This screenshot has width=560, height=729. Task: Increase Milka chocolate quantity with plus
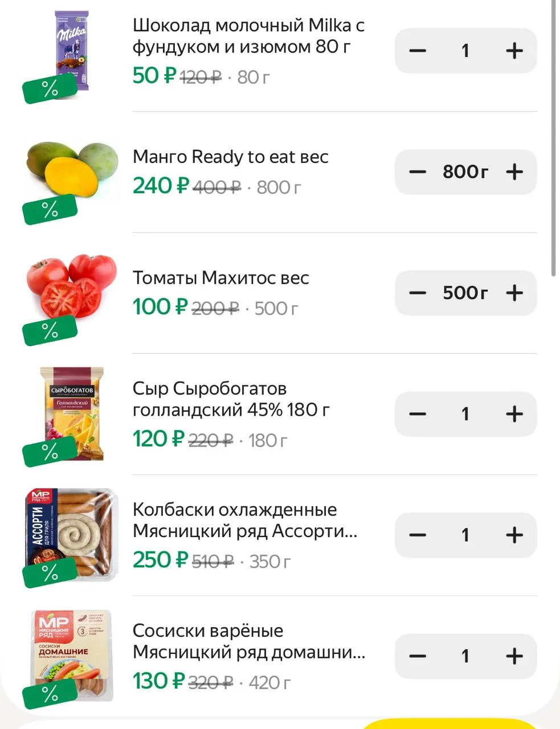point(514,51)
